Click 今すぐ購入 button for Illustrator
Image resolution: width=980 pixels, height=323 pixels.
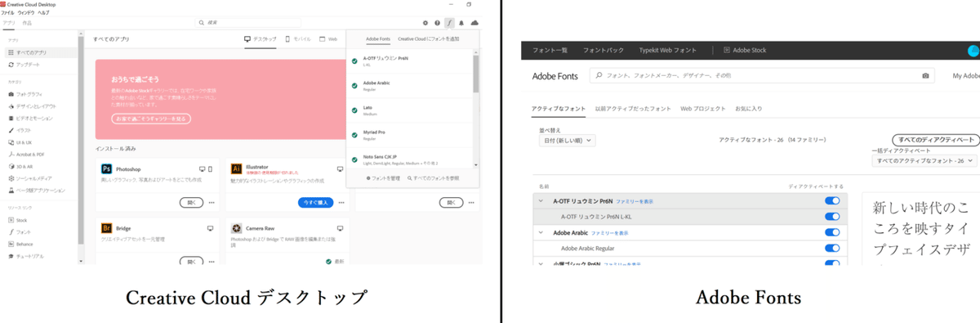pyautogui.click(x=316, y=202)
